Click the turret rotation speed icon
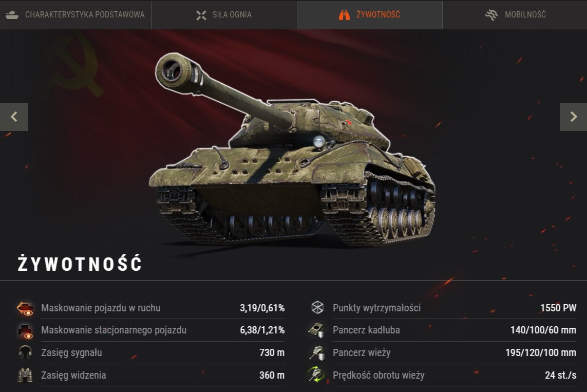 tap(316, 375)
